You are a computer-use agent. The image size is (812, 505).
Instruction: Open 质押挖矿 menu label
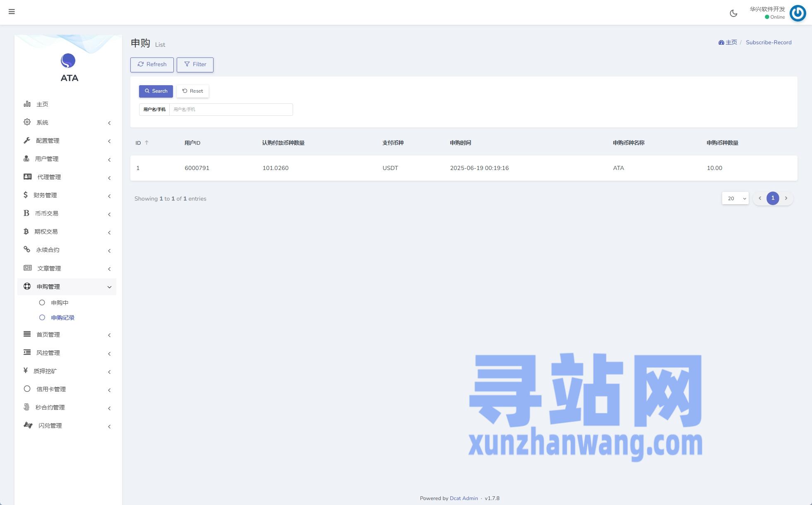[x=45, y=371]
